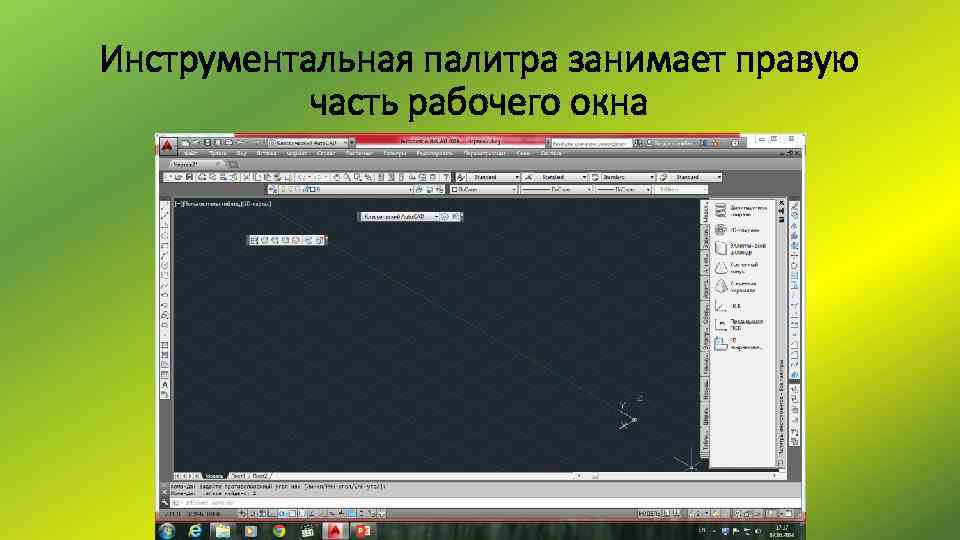960x540 pixels.
Task: Open the media player from the taskbar
Action: [x=251, y=531]
